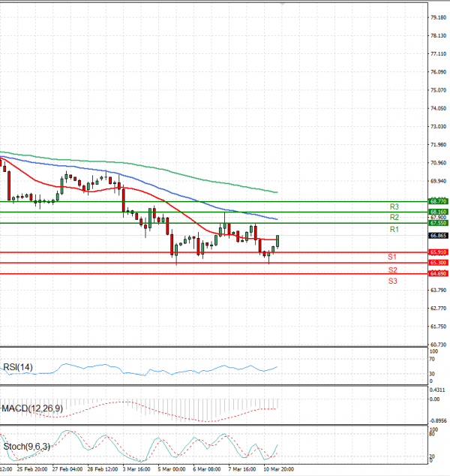Select the R2 resistance label
Screen dimensions: 450x476
[x=394, y=217]
